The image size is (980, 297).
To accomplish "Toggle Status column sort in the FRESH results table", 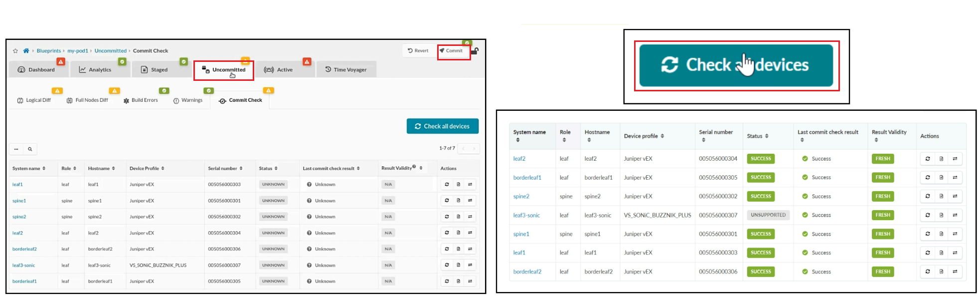I will coord(767,136).
